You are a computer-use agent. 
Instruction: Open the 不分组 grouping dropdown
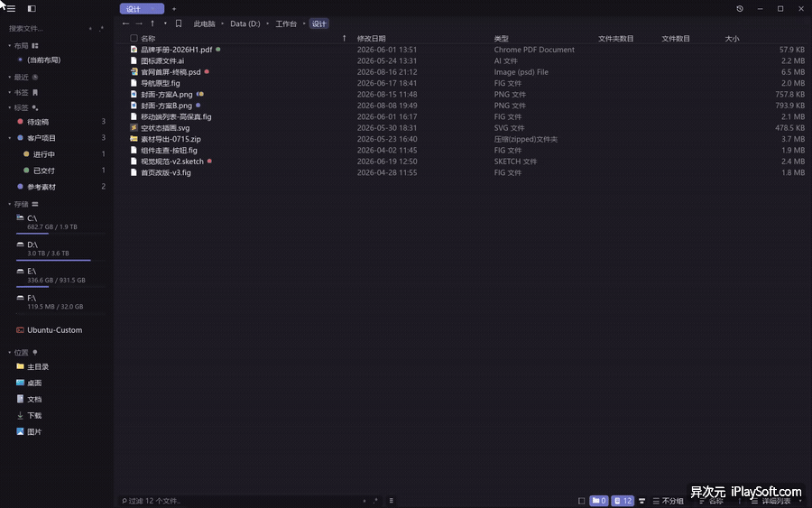pyautogui.click(x=668, y=501)
